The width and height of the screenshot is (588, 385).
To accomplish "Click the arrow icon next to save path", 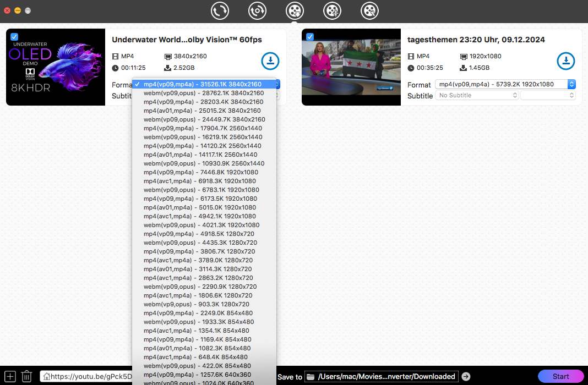I will (x=466, y=376).
